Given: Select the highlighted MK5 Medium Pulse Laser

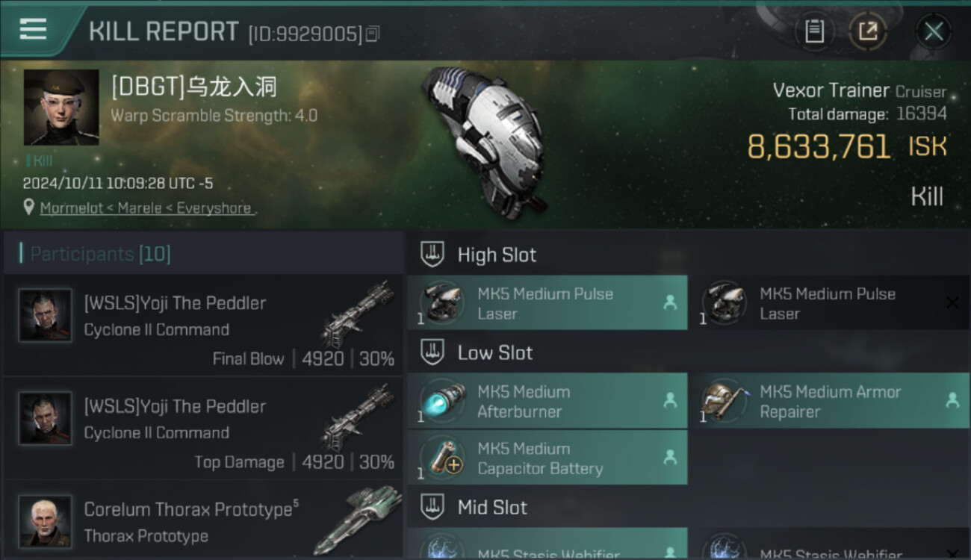Looking at the screenshot, I should pos(547,303).
